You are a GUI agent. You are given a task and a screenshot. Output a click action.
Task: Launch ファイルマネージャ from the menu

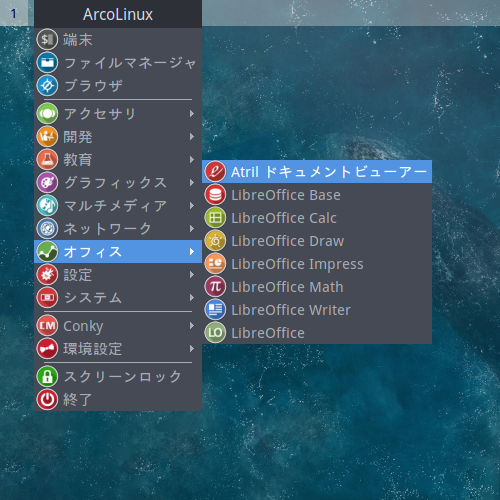[118, 62]
